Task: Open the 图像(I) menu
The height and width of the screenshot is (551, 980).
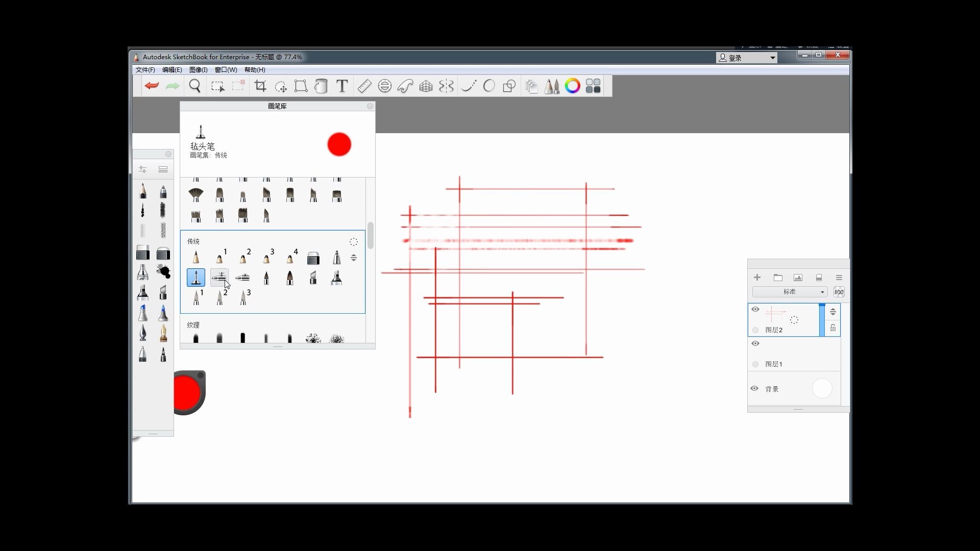Action: coord(198,70)
